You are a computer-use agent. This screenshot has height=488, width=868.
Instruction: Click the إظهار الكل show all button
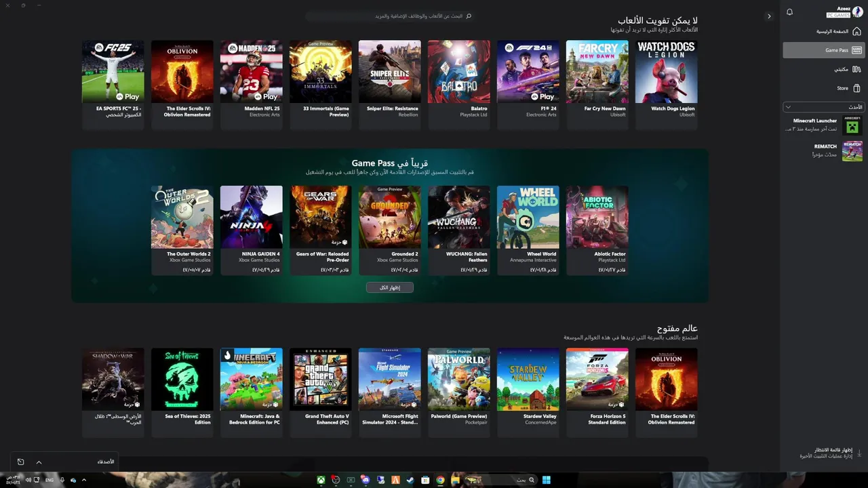coord(390,287)
